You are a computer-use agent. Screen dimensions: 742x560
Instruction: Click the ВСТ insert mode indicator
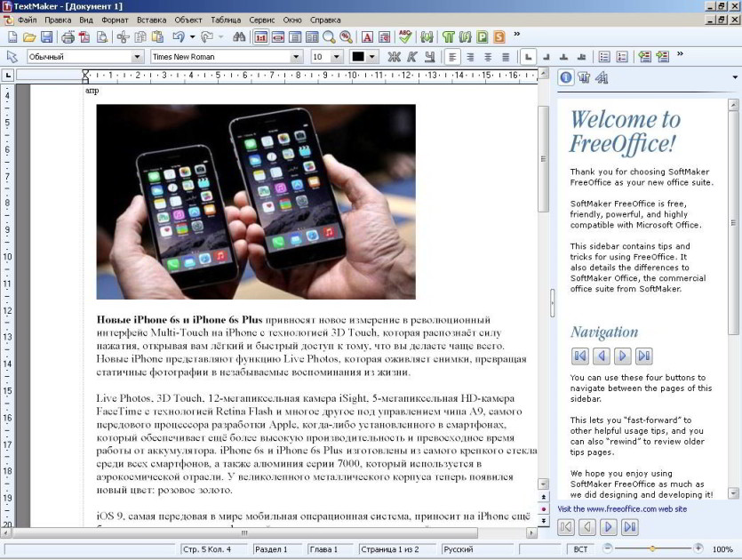pos(580,549)
